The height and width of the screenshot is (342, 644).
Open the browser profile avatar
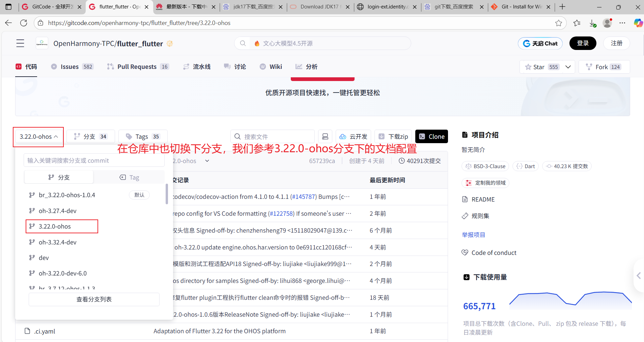[x=608, y=23]
